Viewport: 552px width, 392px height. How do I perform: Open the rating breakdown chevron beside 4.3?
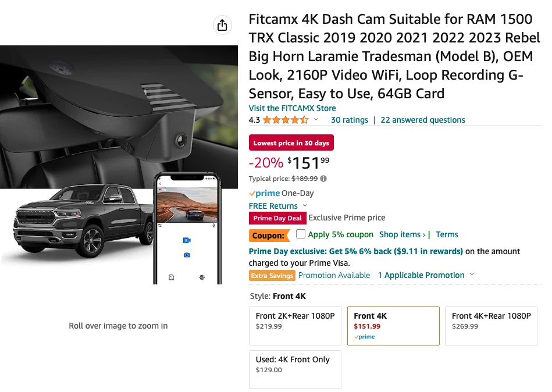[x=315, y=120]
